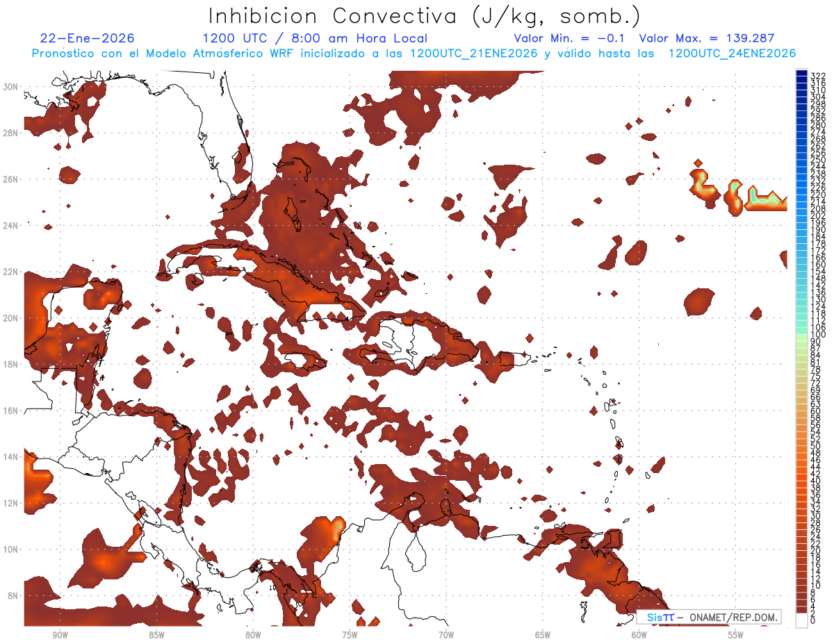Click the "8N" latitude label
The width and height of the screenshot is (834, 644).
(x=13, y=595)
